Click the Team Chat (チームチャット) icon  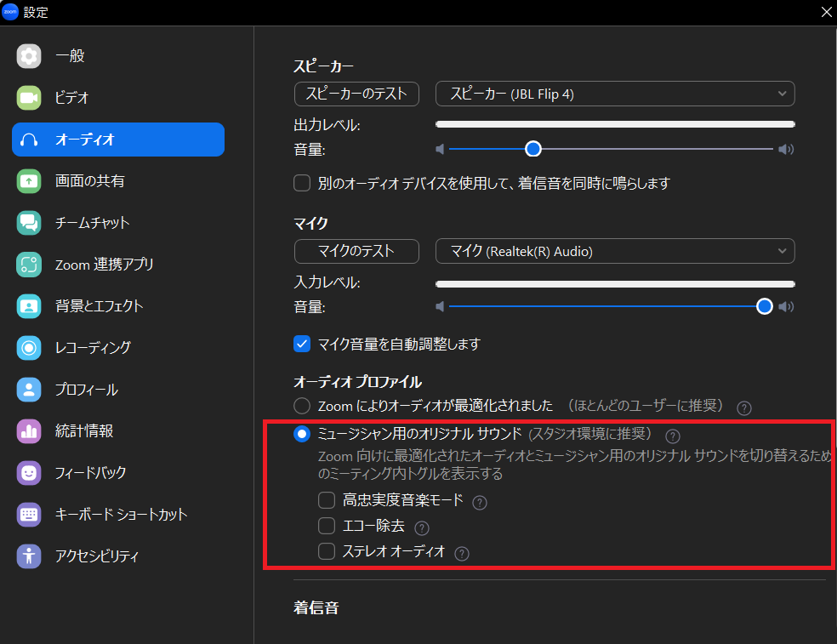pyautogui.click(x=29, y=223)
